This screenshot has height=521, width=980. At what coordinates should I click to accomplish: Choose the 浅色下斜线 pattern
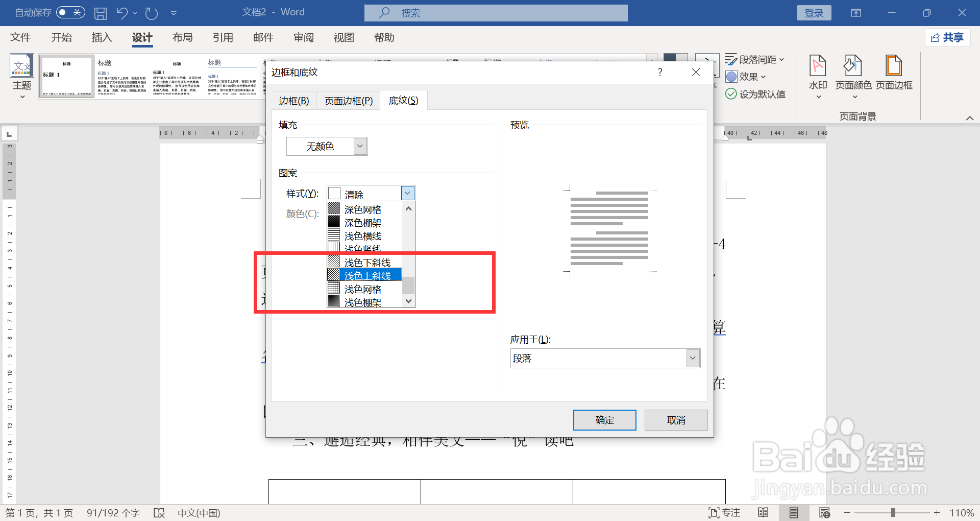tap(364, 263)
